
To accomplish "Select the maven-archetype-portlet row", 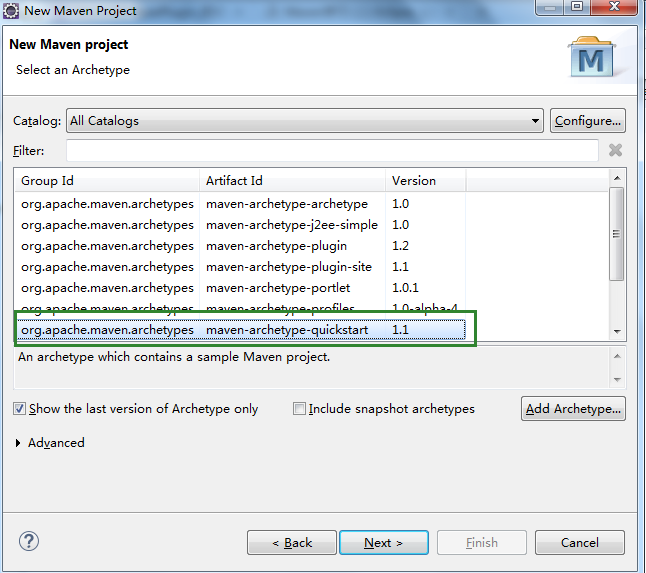I will coord(240,288).
